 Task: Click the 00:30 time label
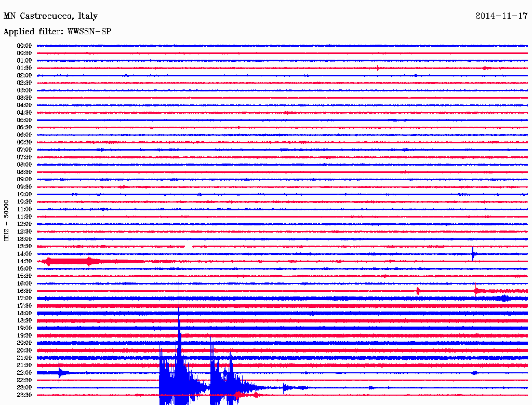24,53
